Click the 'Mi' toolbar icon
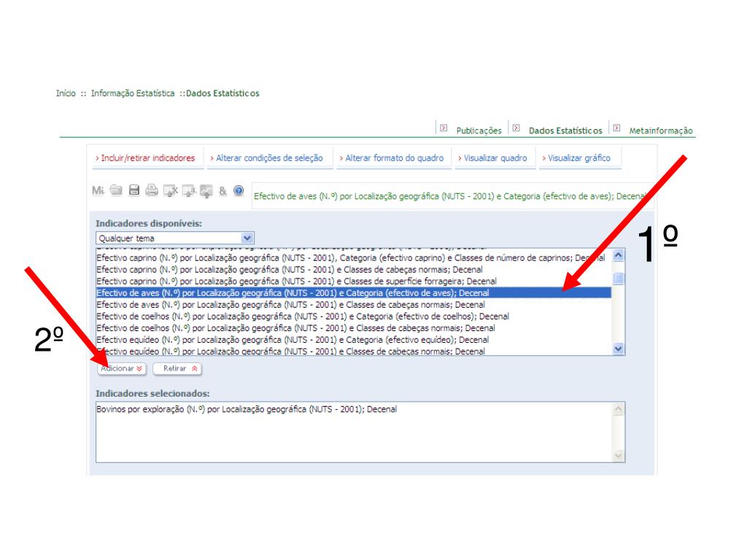Image resolution: width=747 pixels, height=560 pixels. point(99,191)
